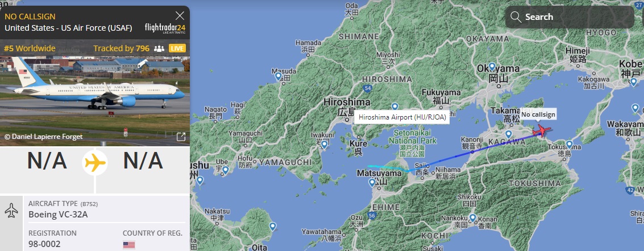This screenshot has width=644, height=251.
Task: Close the aircraft details panel
Action: 180,16
